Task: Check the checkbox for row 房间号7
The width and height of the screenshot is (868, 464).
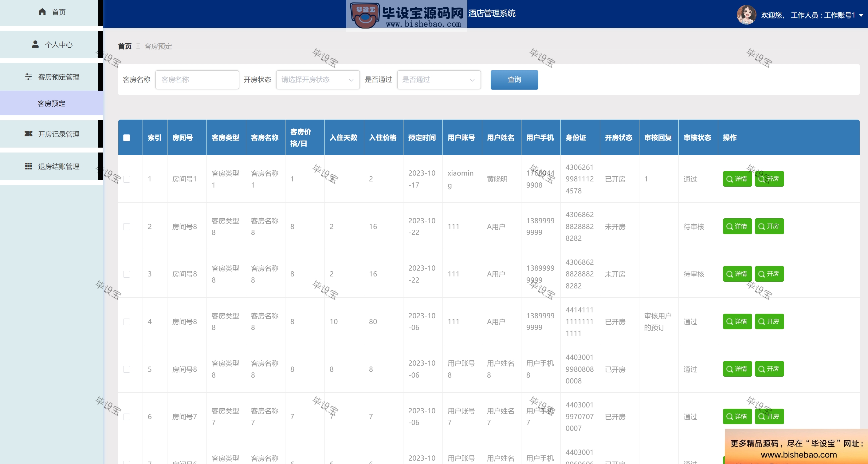Action: point(127,417)
